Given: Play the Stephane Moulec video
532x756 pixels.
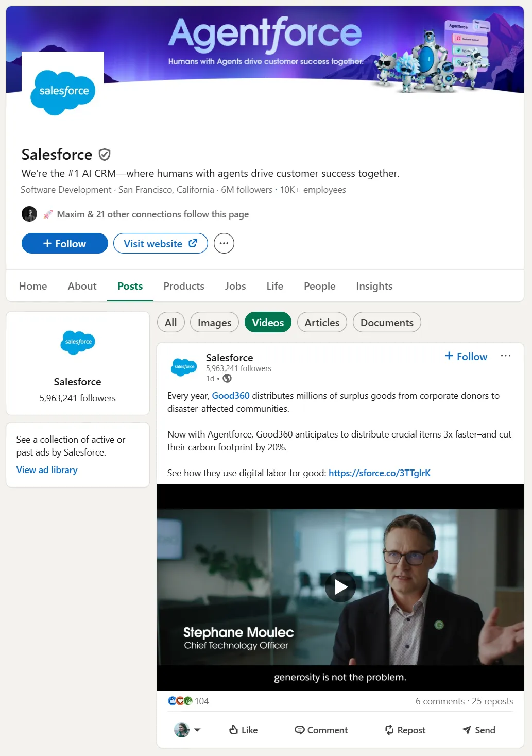Looking at the screenshot, I should pyautogui.click(x=340, y=586).
